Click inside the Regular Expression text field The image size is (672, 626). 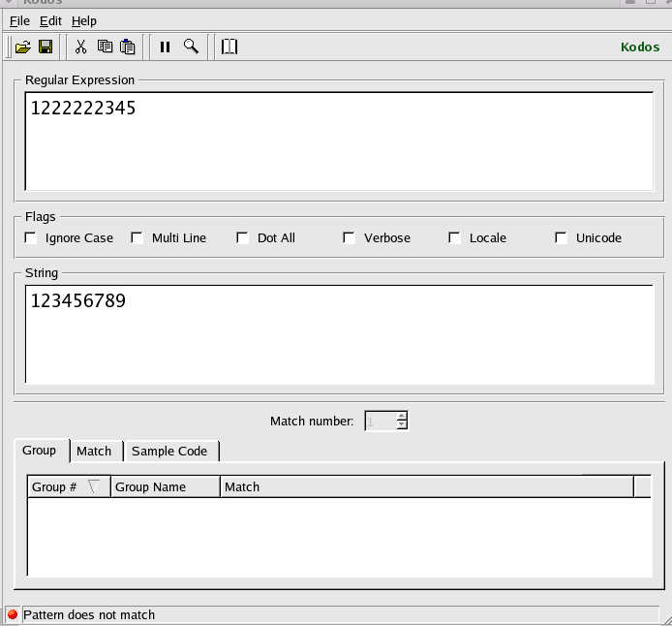(339, 141)
